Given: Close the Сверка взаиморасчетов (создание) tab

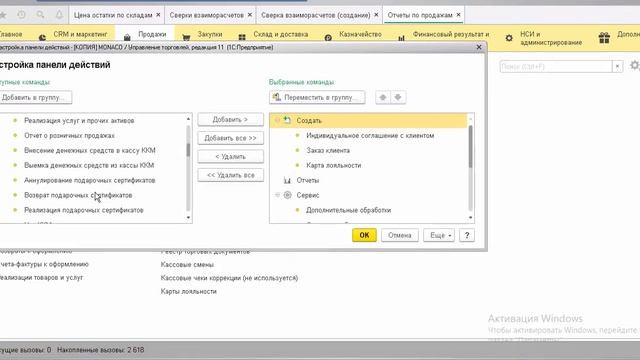Looking at the screenshot, I should [376, 15].
